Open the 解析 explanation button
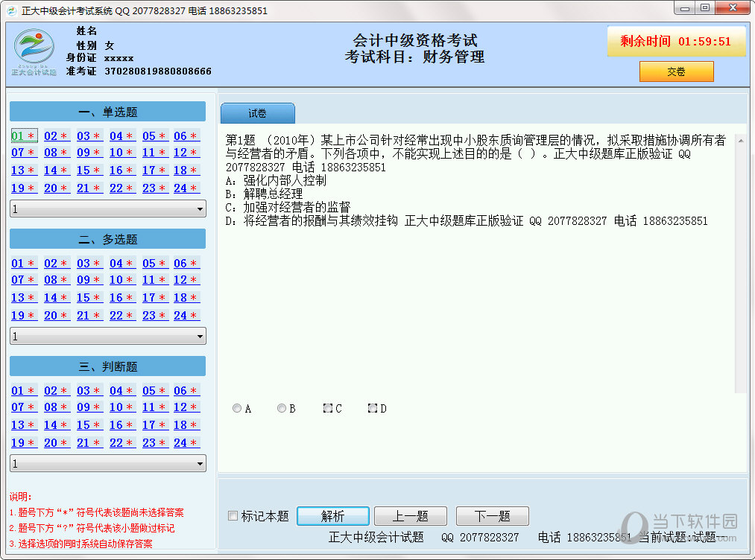 [x=333, y=516]
